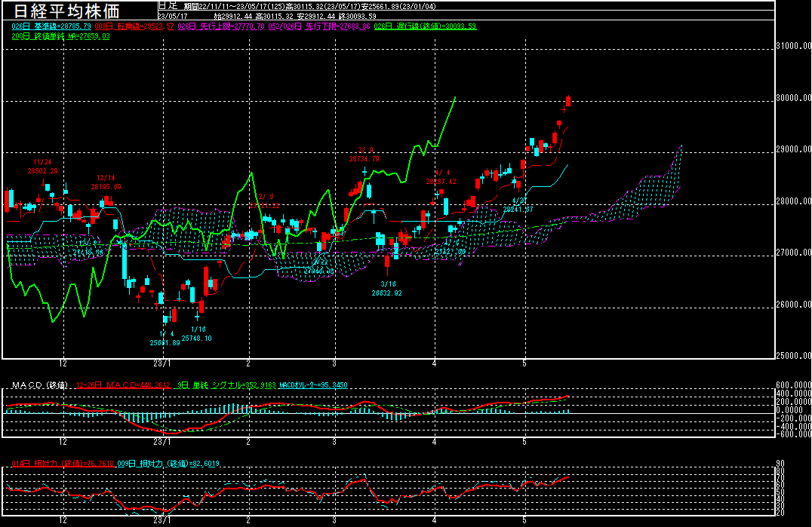Click the 600.0000 label on the MACD axis
Viewport: 812px width, 527px height.
pos(793,385)
